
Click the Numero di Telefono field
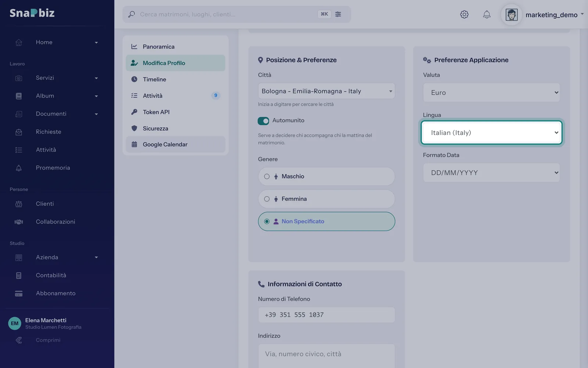click(326, 315)
